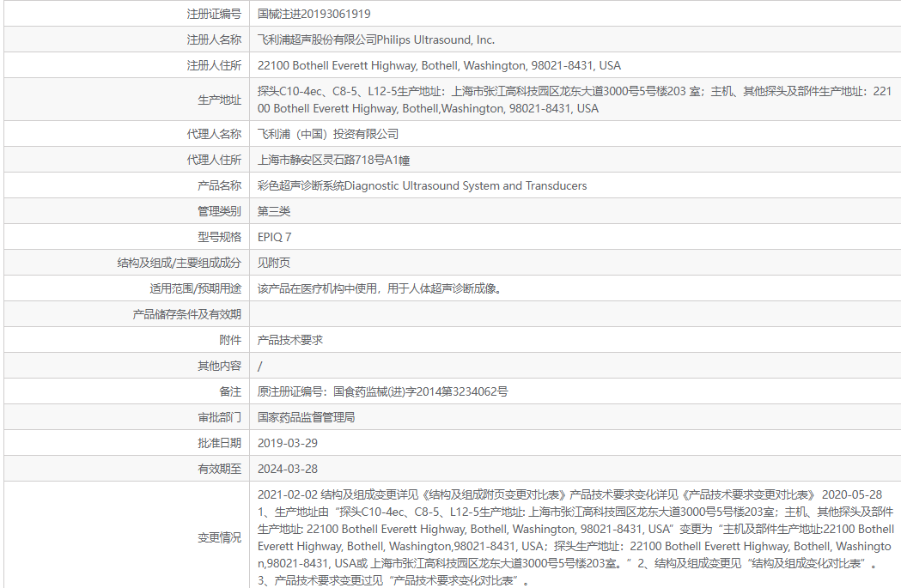
Task: Click the 批准日期 label
Action: tap(220, 443)
